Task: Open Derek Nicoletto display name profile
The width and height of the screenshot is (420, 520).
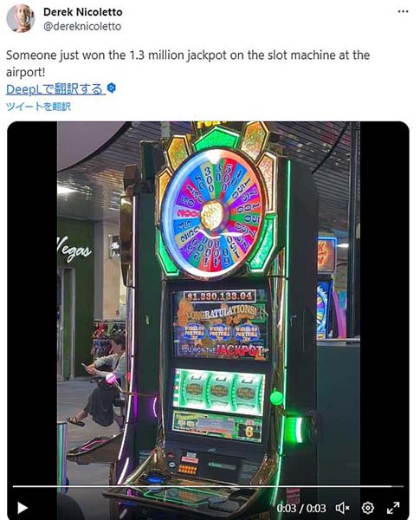Action: pyautogui.click(x=83, y=12)
